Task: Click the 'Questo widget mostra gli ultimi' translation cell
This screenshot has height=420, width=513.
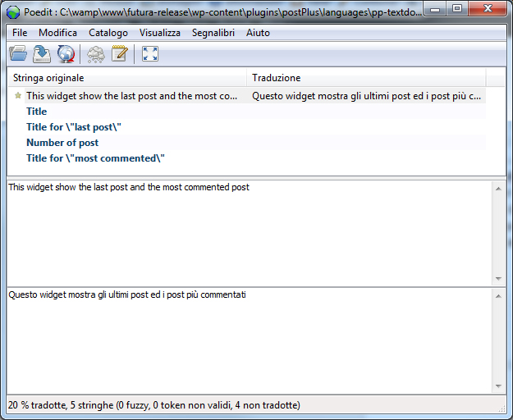Action: pos(366,96)
